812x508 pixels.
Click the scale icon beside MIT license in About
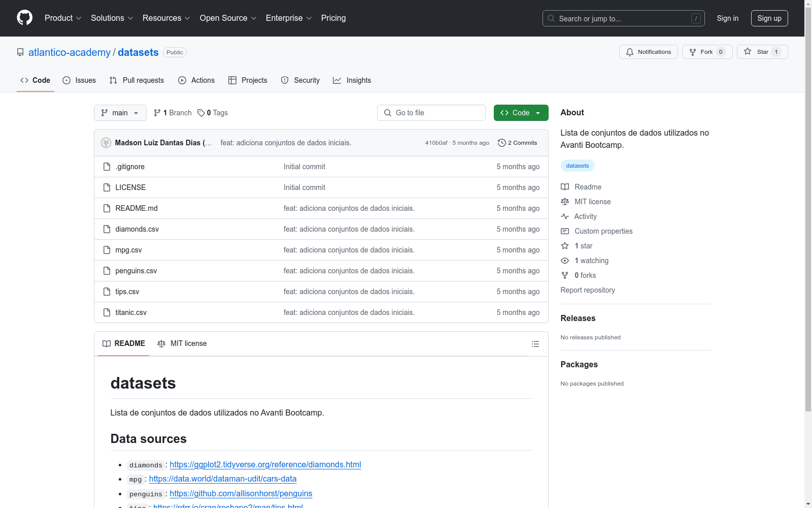[x=565, y=202]
